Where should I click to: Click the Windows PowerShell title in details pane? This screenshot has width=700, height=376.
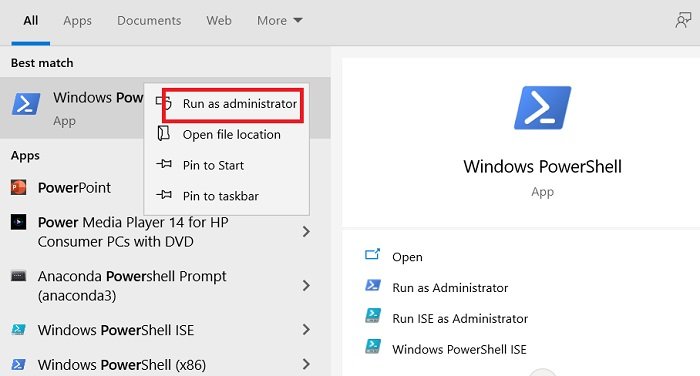[542, 167]
